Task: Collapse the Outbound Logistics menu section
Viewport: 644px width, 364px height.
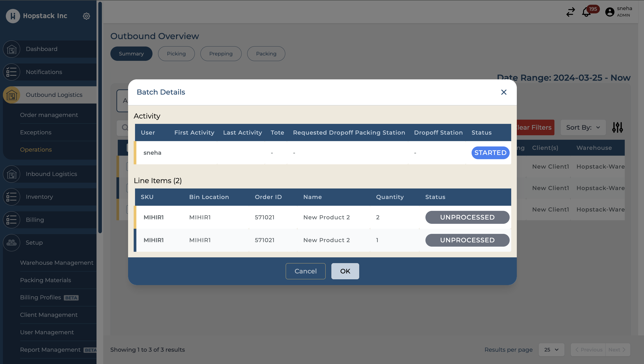Action: [x=54, y=95]
